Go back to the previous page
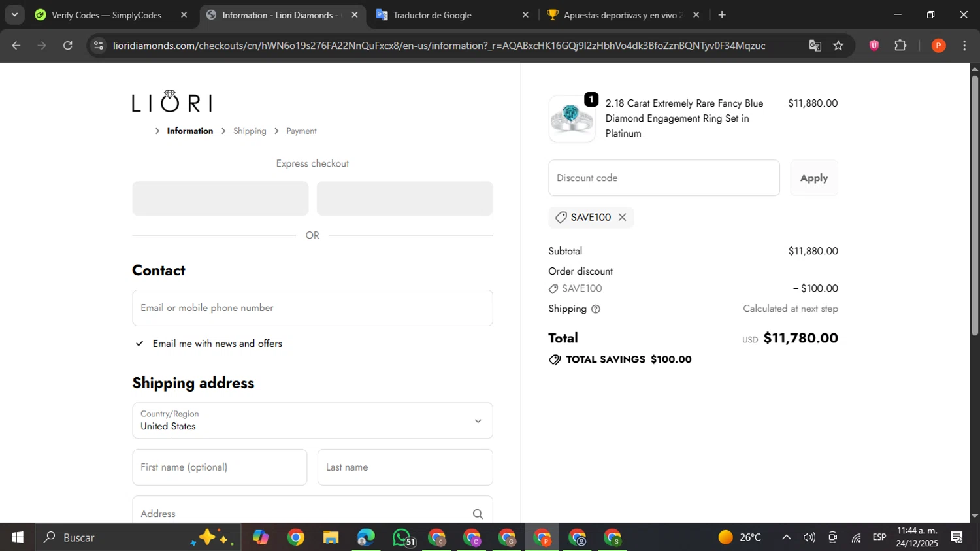The image size is (980, 551). click(16, 46)
